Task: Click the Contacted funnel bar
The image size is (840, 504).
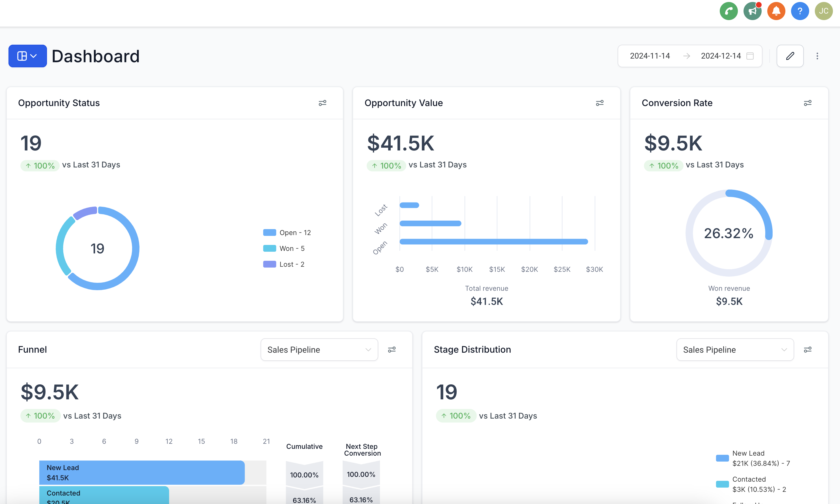Action: [x=104, y=495]
